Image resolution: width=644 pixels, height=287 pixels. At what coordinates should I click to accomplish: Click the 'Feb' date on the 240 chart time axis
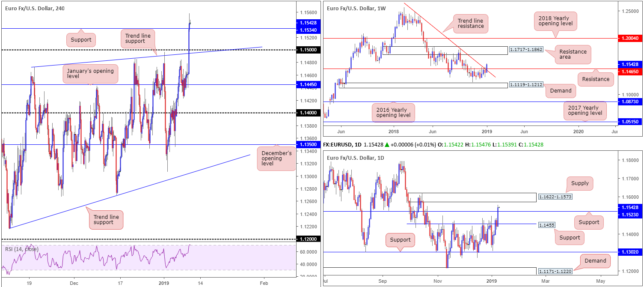coord(264,283)
